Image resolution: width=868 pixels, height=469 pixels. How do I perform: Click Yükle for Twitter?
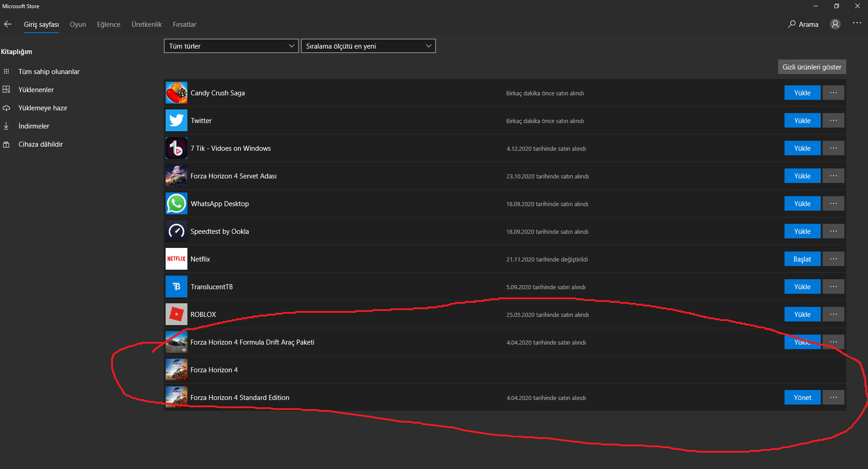802,121
